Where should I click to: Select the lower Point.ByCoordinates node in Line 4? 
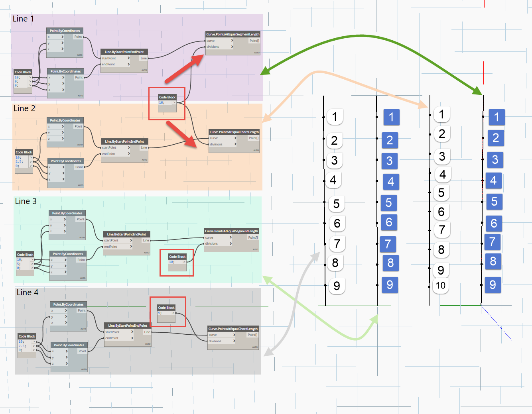click(69, 345)
